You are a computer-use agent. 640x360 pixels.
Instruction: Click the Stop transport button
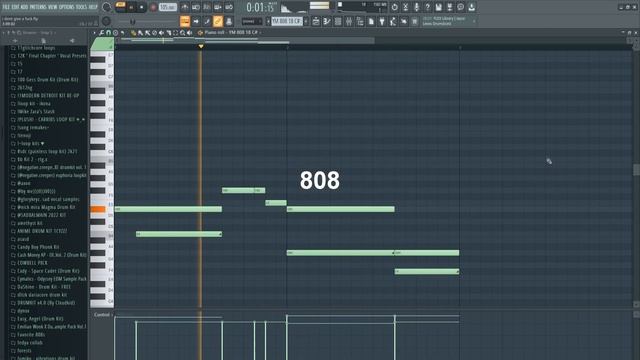142,7
